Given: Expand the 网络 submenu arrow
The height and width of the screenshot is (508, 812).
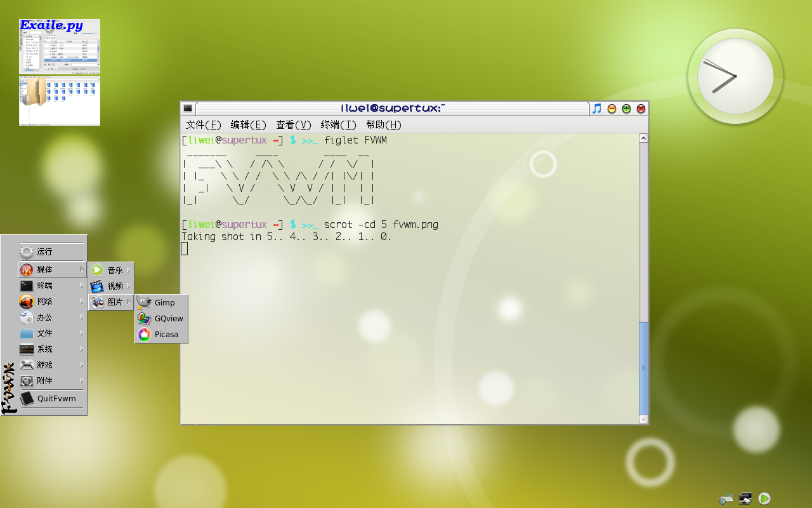Looking at the screenshot, I should tap(82, 302).
